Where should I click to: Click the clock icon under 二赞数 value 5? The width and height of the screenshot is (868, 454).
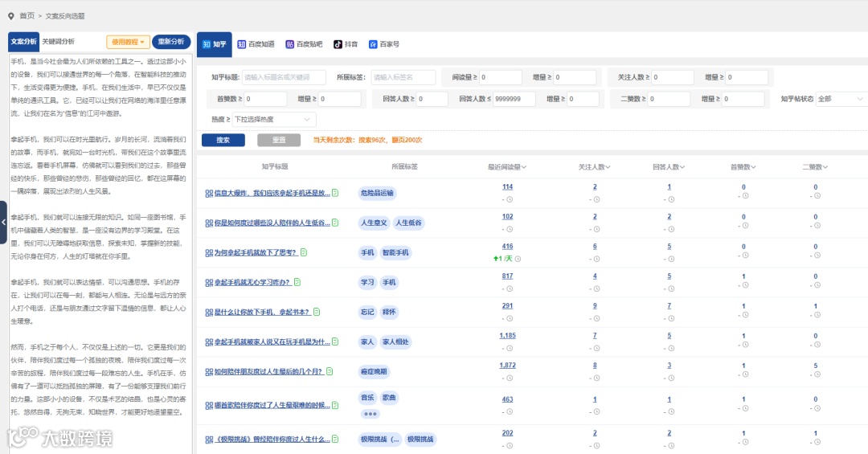817,374
